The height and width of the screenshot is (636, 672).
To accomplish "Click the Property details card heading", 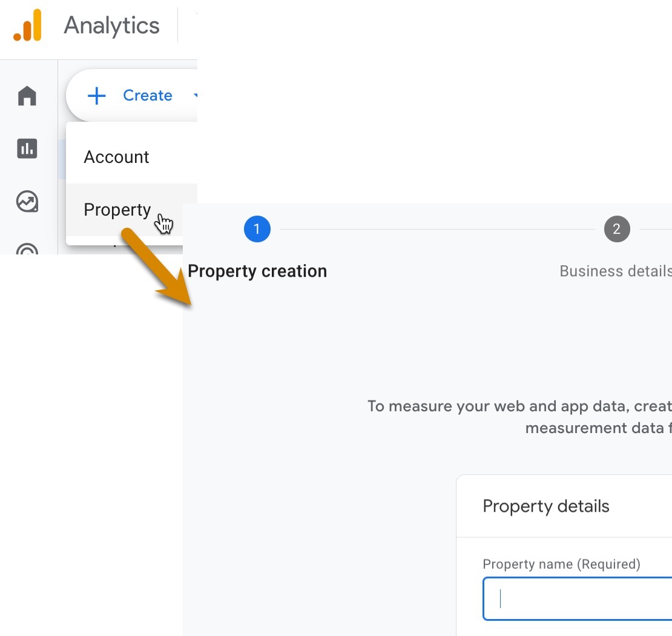I will tap(545, 506).
